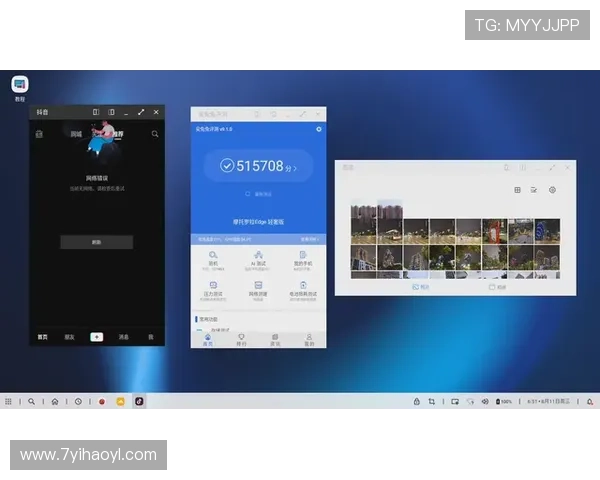Viewport: 600px width, 480px height.
Task: Check the 100% battery indicator
Action: [504, 402]
